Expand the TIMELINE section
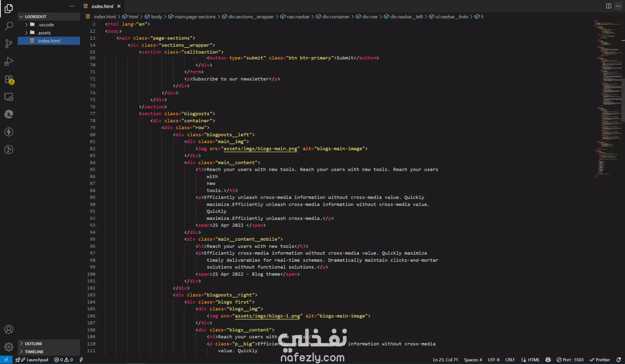Image resolution: width=625 pixels, height=364 pixels. (x=34, y=352)
